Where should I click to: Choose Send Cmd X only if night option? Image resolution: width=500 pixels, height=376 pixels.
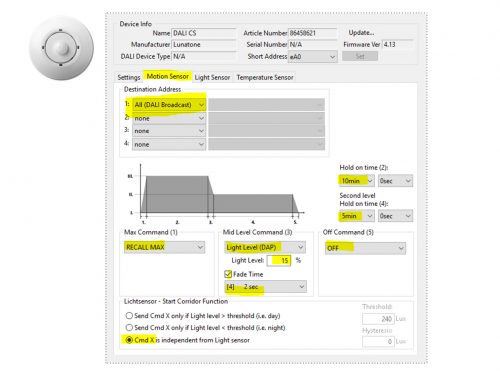point(129,328)
